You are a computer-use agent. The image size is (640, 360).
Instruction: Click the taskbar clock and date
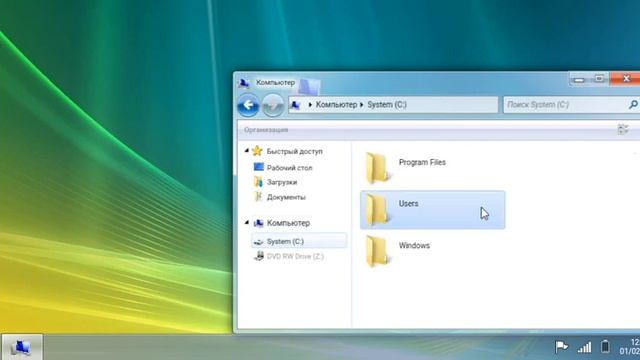[629, 347]
